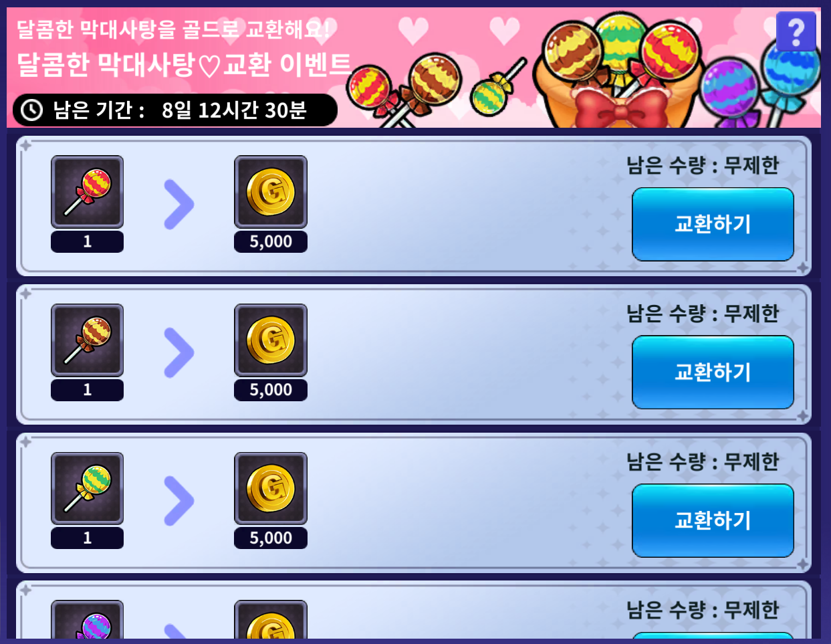831x644 pixels.
Task: Click the arrow chevron in the second exchange row
Action: pos(179,353)
